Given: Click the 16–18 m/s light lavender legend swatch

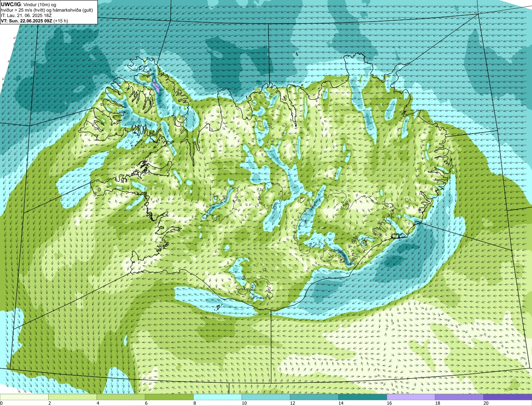Looking at the screenshot, I should 411,397.
